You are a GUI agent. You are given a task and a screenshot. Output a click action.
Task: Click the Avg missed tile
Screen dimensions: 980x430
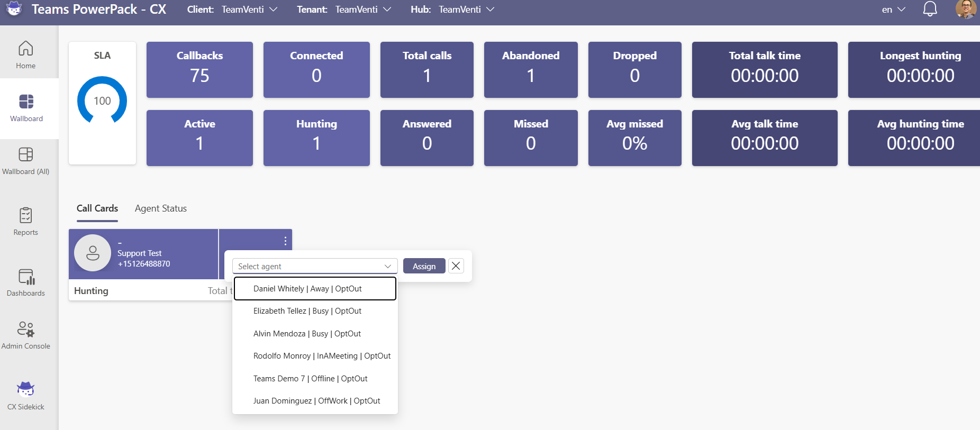(x=635, y=138)
